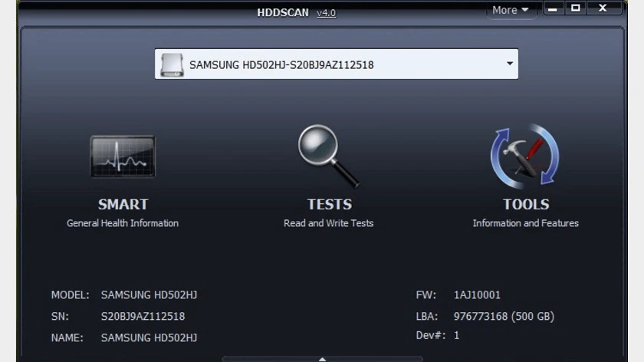Viewport: 644px width, 362px height.
Task: Click the TOOLS label
Action: tap(526, 204)
